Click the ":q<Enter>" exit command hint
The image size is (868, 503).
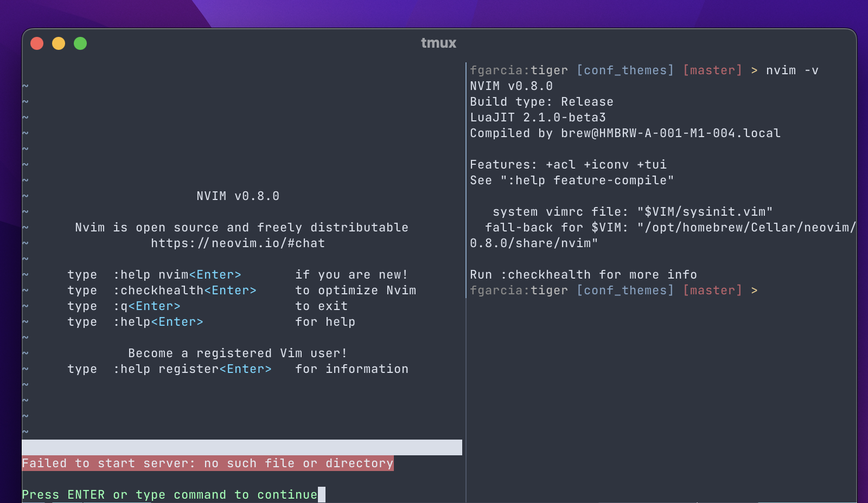[147, 306]
